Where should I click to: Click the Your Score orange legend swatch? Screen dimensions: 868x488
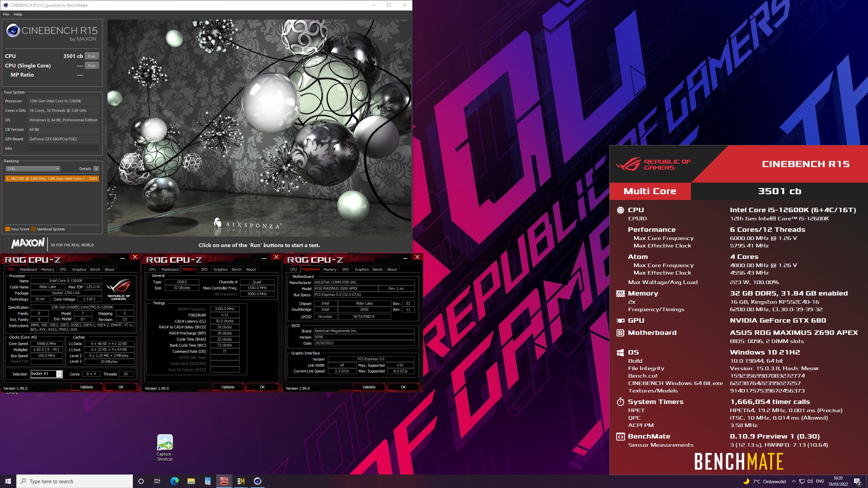(x=7, y=229)
